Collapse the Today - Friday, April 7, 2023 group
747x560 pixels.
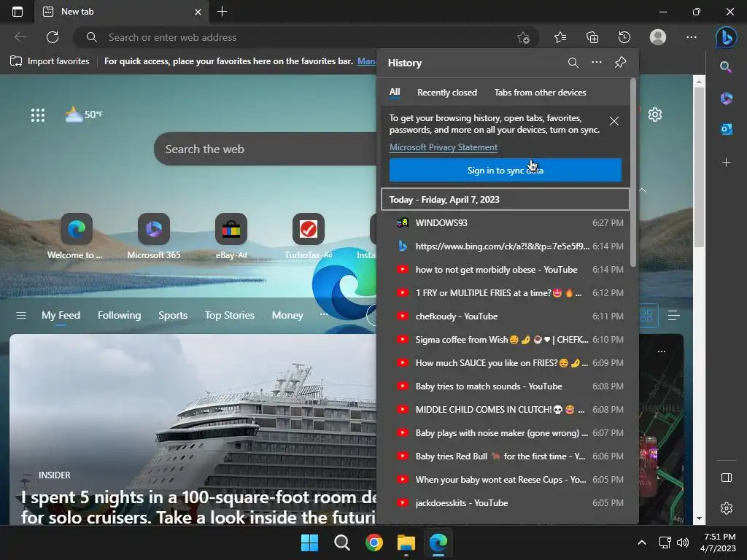click(505, 200)
